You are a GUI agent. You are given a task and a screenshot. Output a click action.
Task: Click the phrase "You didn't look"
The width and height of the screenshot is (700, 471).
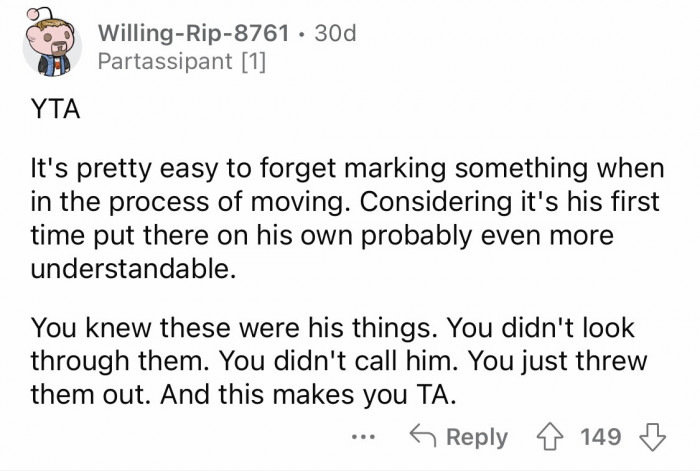pyautogui.click(x=563, y=329)
